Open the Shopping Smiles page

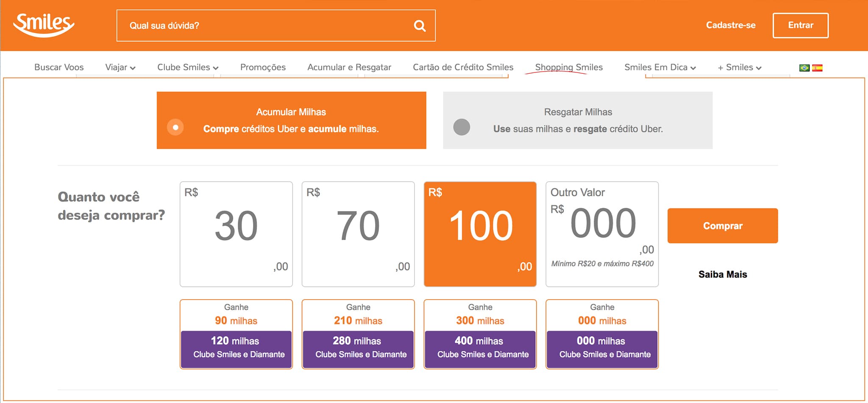coord(569,67)
